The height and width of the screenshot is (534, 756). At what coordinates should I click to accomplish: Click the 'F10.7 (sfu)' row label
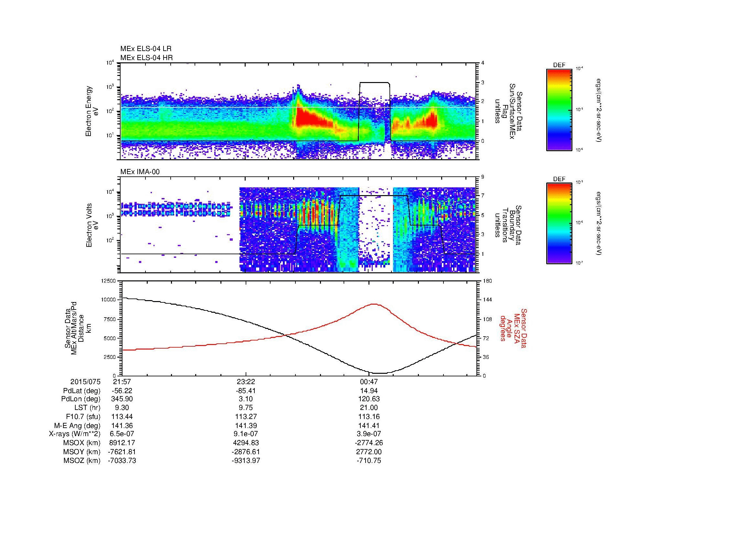coord(83,416)
